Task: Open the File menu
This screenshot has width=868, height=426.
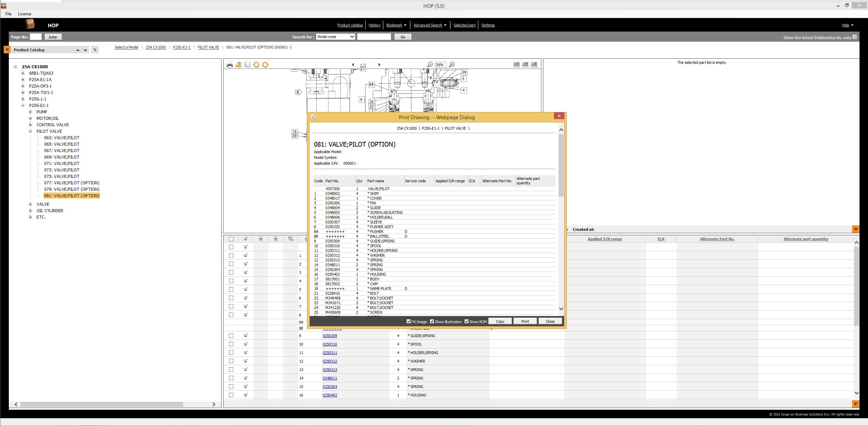Action: [x=8, y=14]
